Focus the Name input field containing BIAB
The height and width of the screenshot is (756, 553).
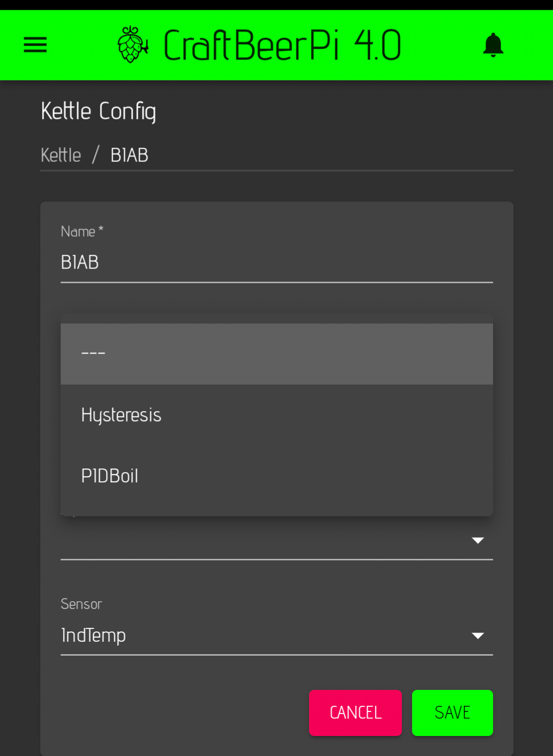pyautogui.click(x=276, y=262)
